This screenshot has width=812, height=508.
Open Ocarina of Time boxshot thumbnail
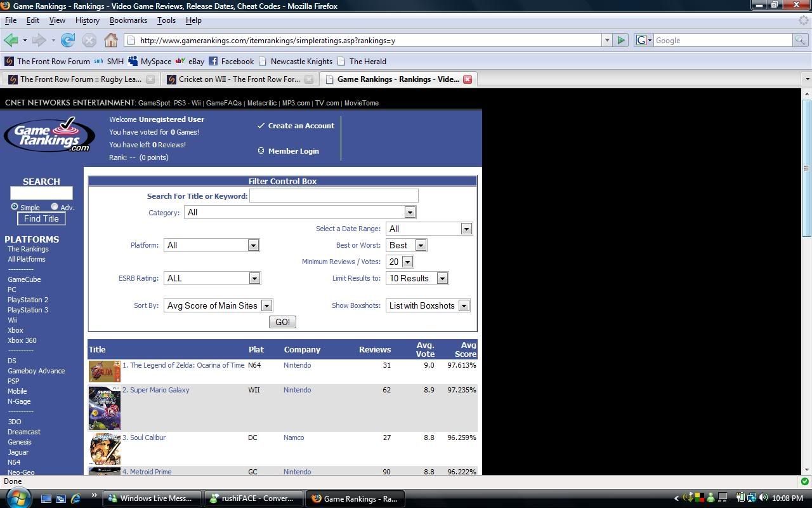105,371
